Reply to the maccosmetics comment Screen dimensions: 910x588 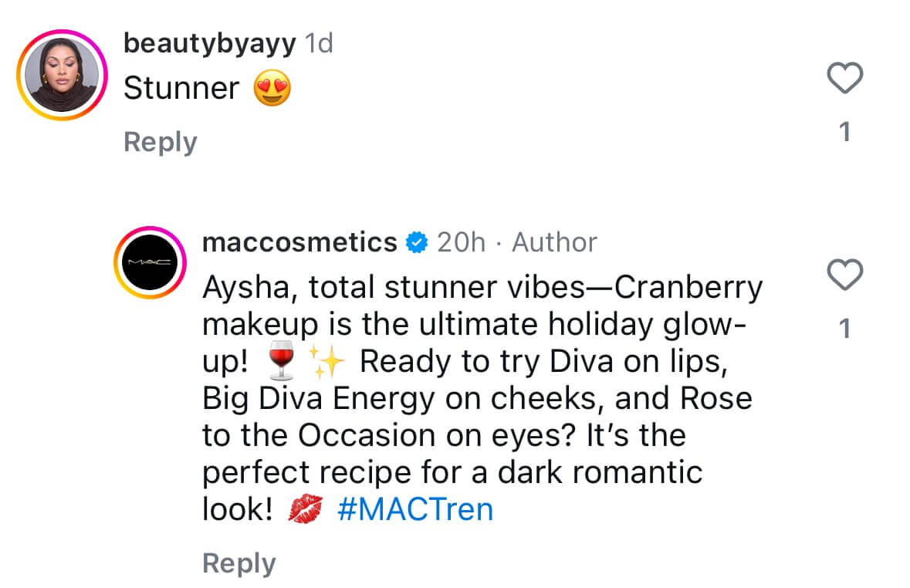point(238,563)
